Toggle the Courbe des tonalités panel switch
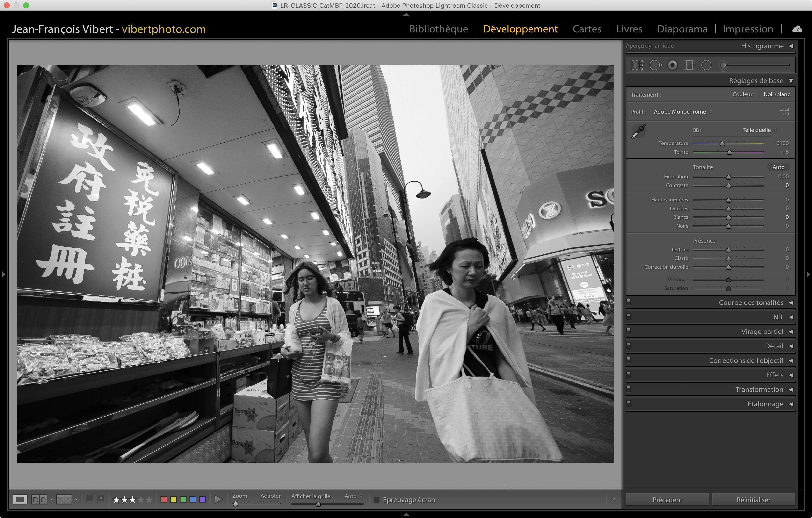812x518 pixels. coord(629,302)
